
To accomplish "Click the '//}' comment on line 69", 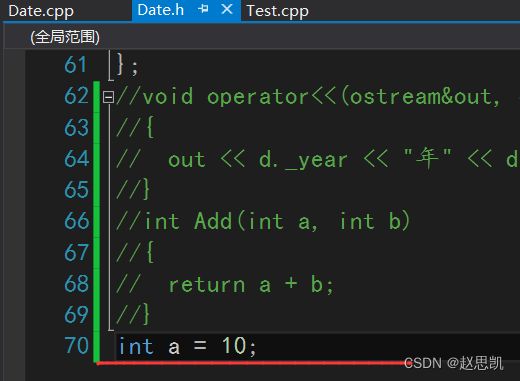I will (x=133, y=314).
